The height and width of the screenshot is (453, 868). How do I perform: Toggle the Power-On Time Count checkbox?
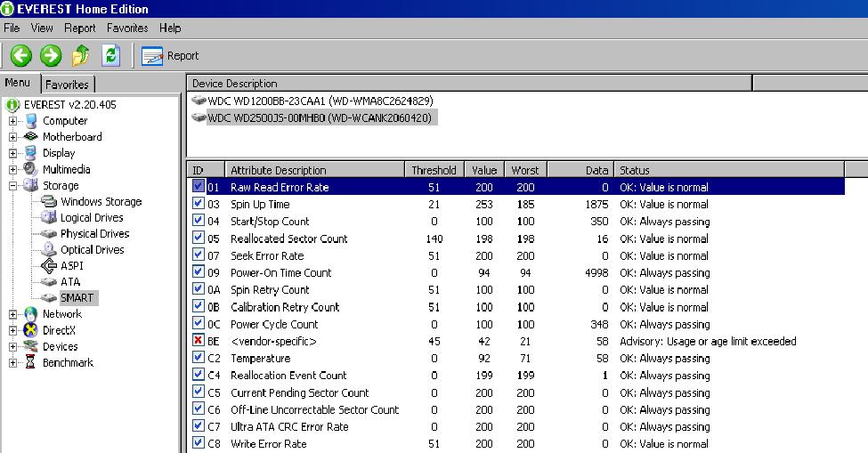(199, 271)
